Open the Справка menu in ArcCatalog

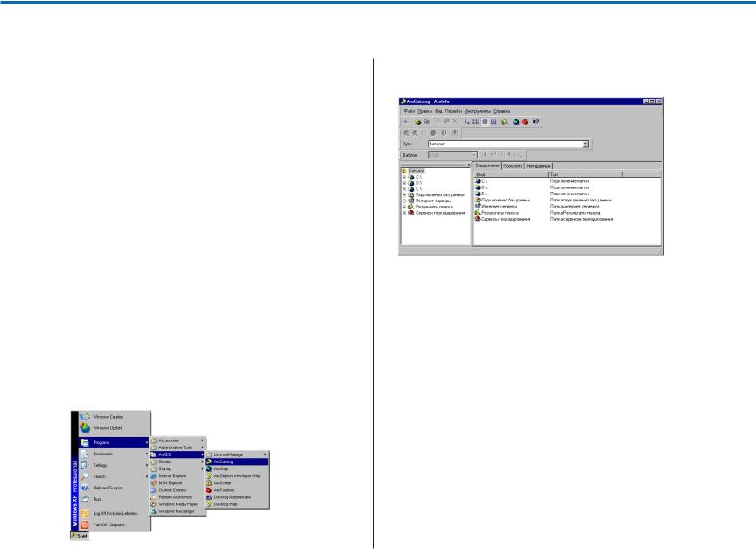coord(502,111)
